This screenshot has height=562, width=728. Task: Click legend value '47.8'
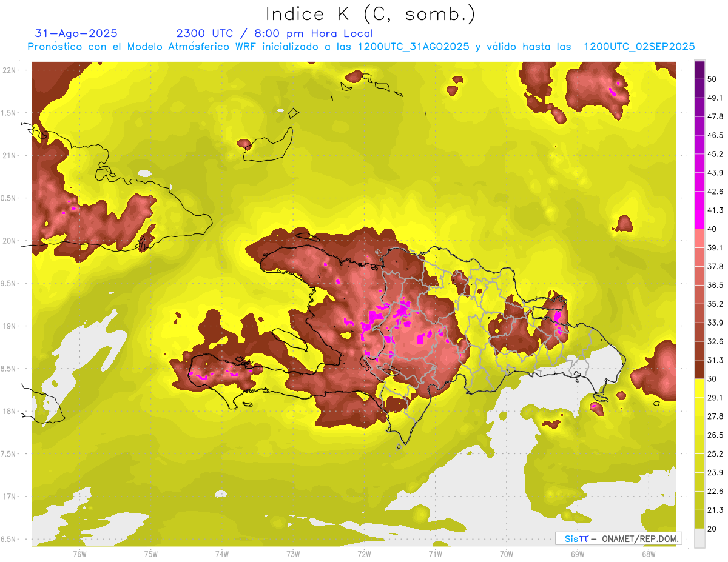715,116
